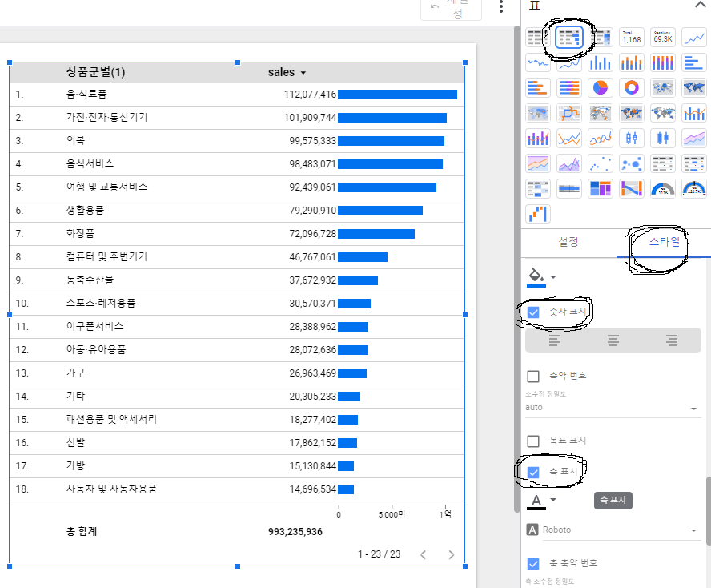Pick the bullet chart icon
The image size is (711, 588).
tap(569, 188)
